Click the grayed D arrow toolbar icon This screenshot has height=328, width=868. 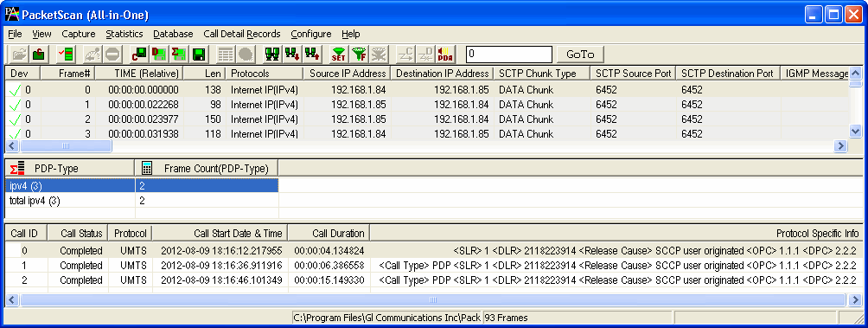coord(425,55)
